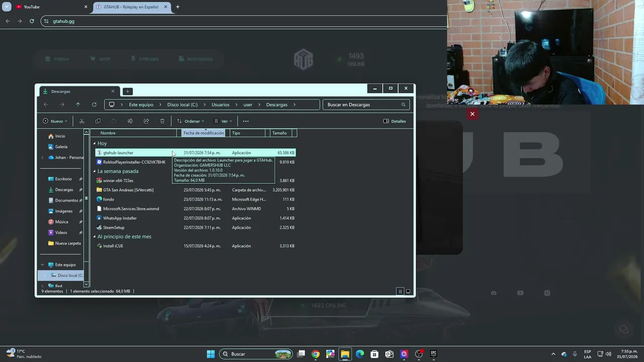Screen dimensions: 644x362
Task: Sort files by Fecha de modificación column
Action: point(204,133)
